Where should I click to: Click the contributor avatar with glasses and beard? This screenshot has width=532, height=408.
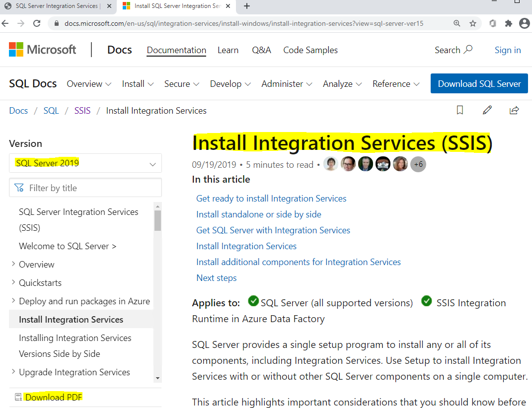point(348,164)
